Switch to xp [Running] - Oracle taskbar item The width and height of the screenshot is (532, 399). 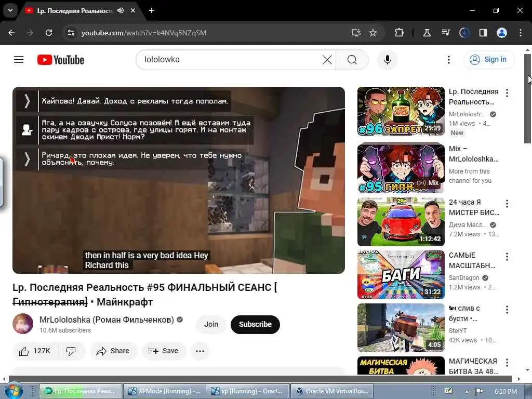point(248,391)
